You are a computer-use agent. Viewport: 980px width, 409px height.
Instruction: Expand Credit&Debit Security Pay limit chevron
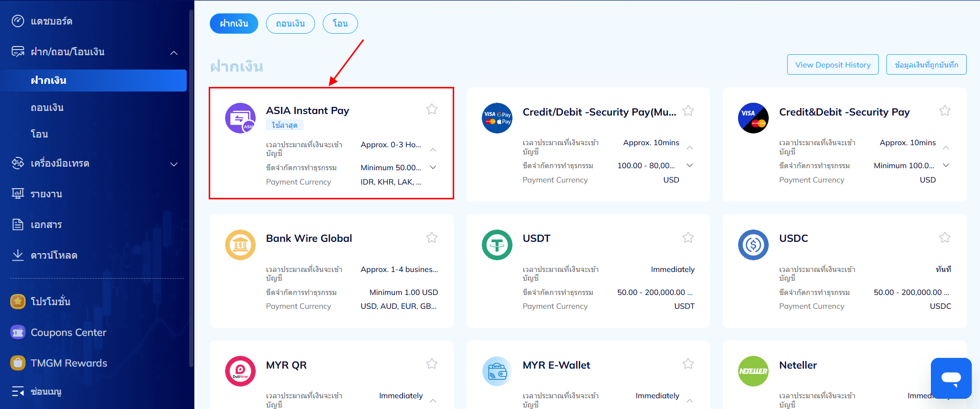click(946, 165)
